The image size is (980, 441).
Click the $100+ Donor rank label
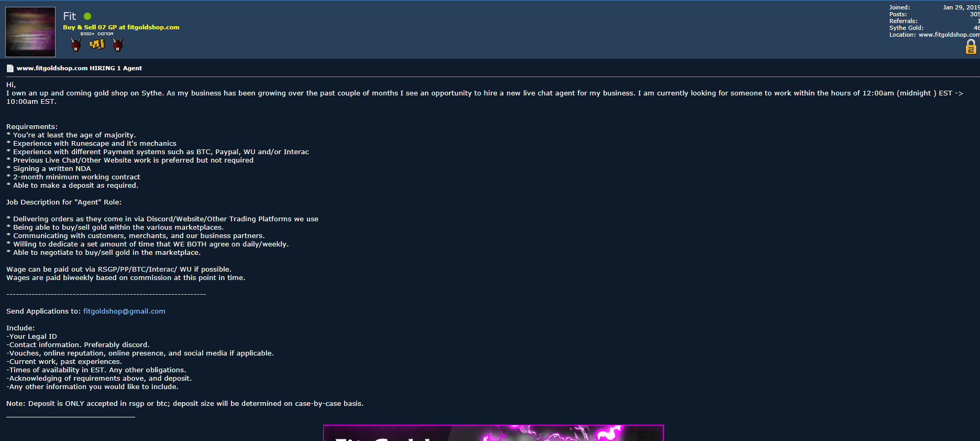click(x=97, y=34)
